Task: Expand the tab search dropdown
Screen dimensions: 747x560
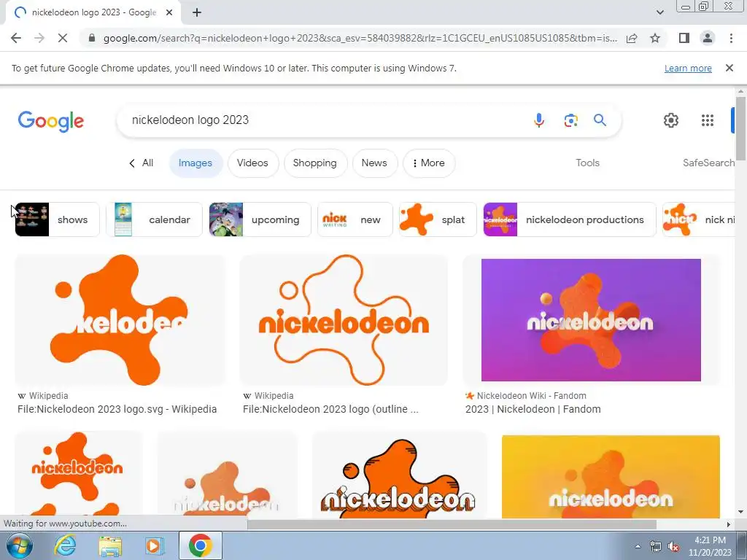Action: coord(659,12)
